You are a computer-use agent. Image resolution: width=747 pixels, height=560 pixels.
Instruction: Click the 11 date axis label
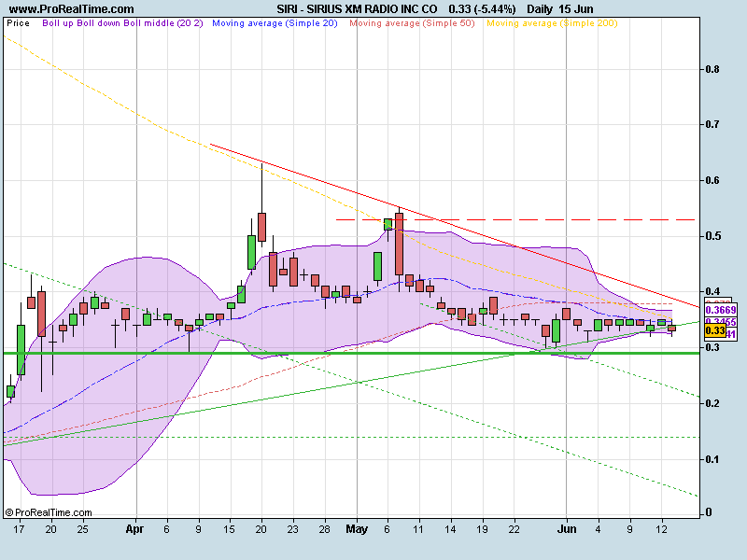click(x=418, y=529)
